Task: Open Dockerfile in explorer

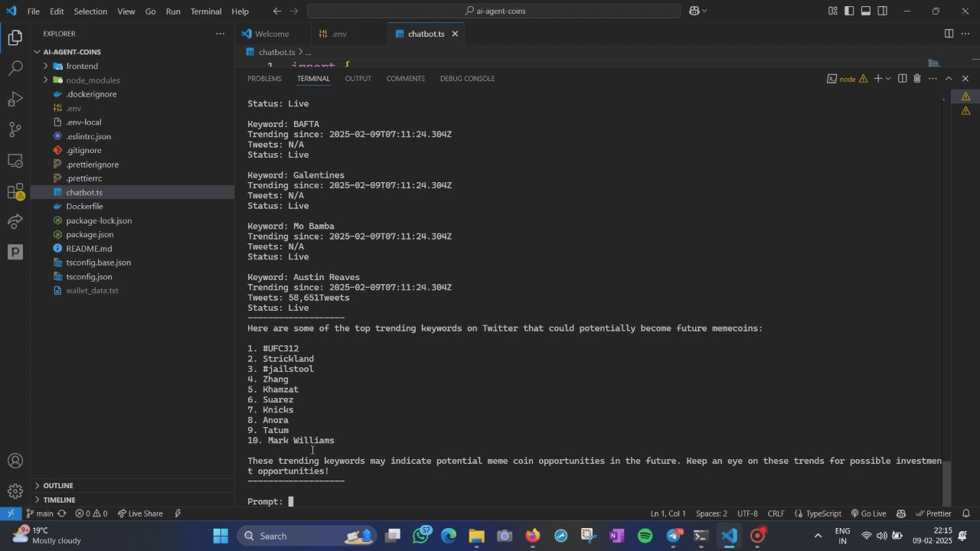Action: click(84, 207)
